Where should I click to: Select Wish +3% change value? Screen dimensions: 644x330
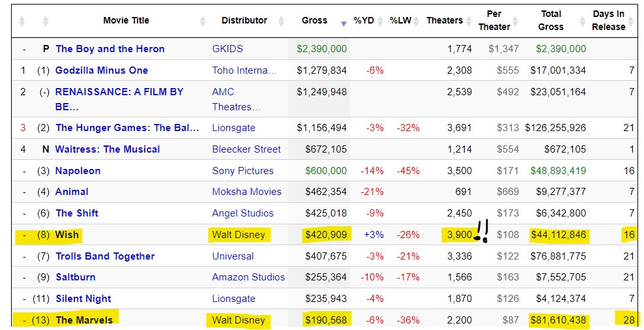(373, 235)
